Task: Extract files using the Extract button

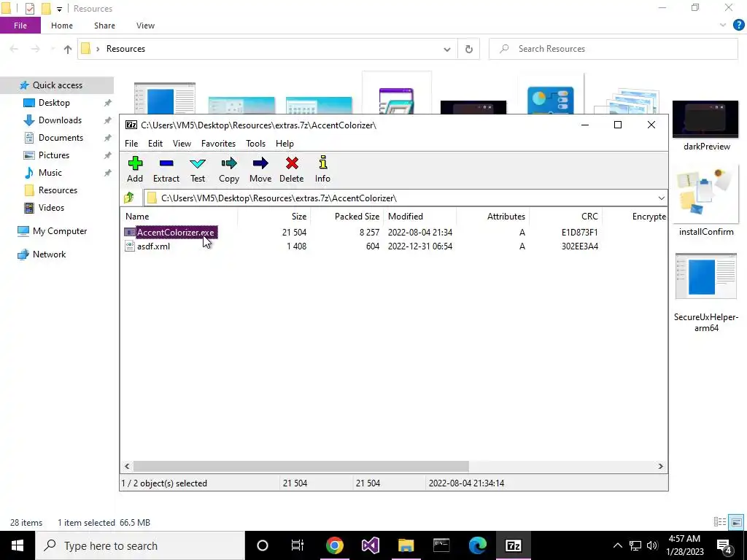Action: click(166, 169)
